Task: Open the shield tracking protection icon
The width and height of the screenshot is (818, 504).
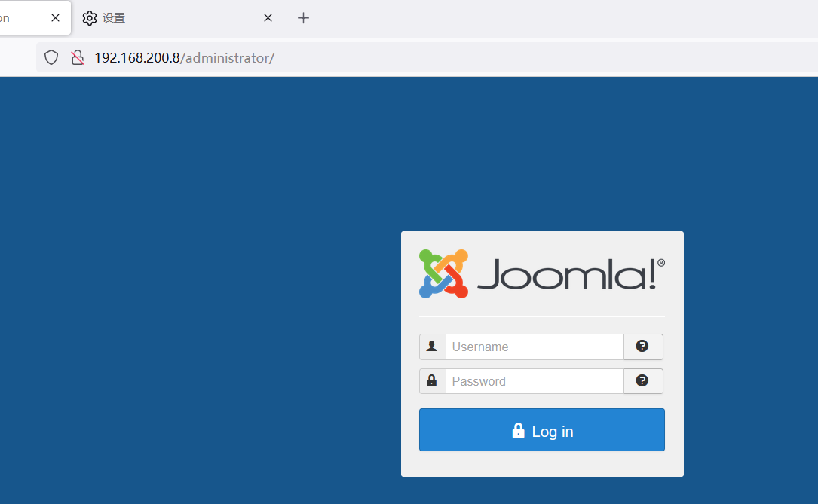Action: (x=51, y=57)
